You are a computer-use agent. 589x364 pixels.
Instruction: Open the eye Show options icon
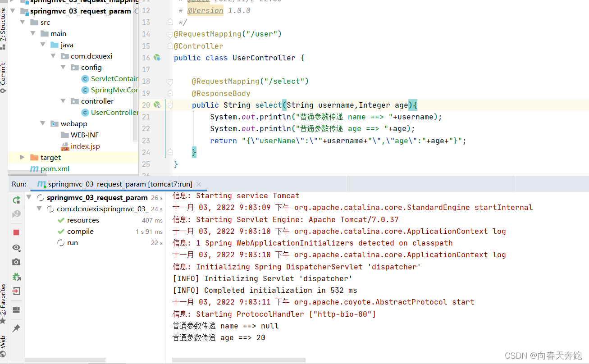click(16, 248)
